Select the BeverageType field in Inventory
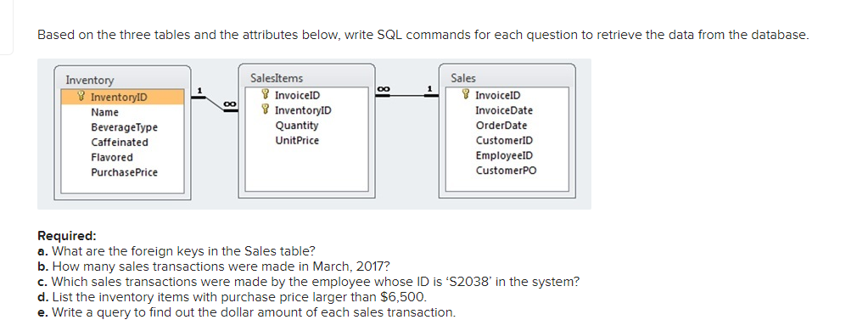This screenshot has width=868, height=331. pyautogui.click(x=125, y=127)
